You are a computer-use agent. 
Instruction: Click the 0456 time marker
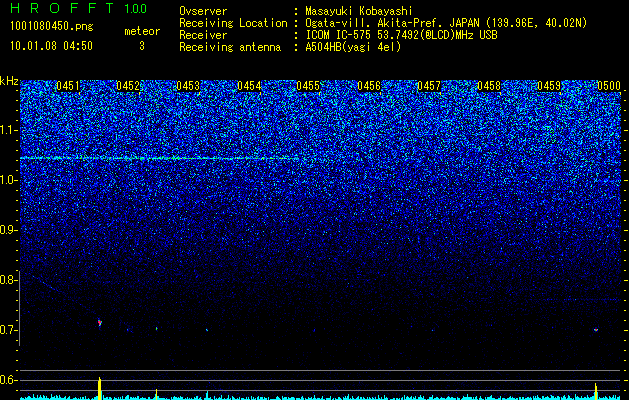369,86
